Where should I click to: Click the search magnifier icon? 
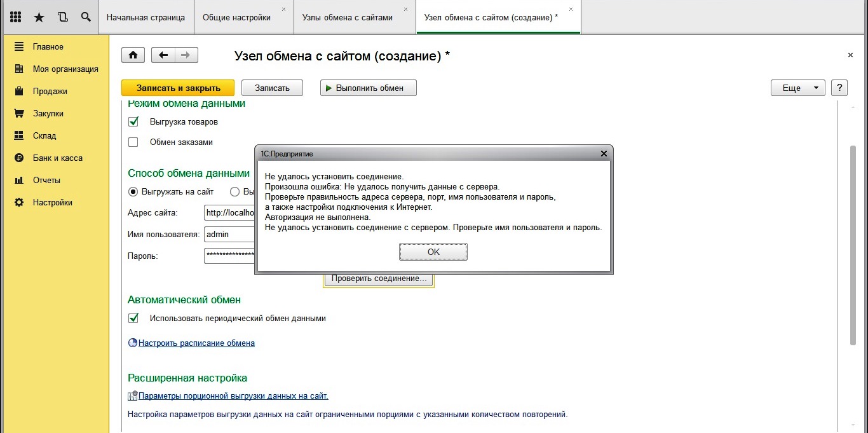pyautogui.click(x=86, y=17)
